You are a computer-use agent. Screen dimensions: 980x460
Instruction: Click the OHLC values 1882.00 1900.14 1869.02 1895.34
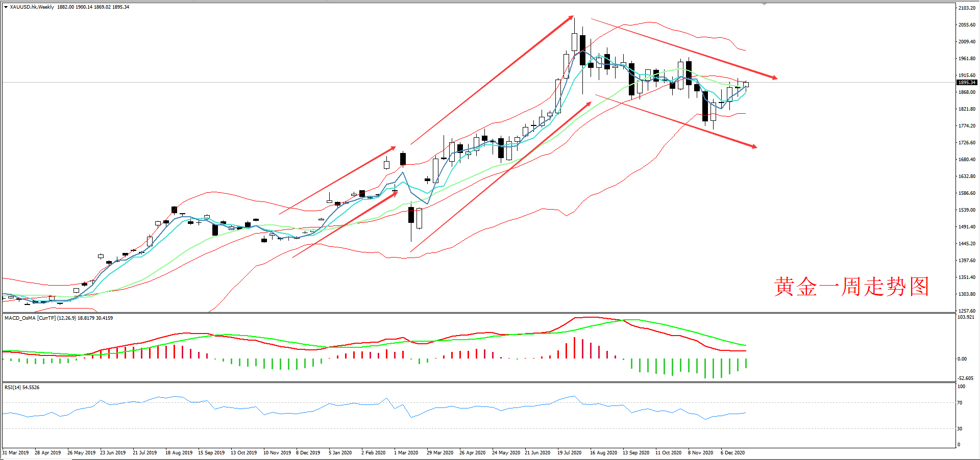93,7
